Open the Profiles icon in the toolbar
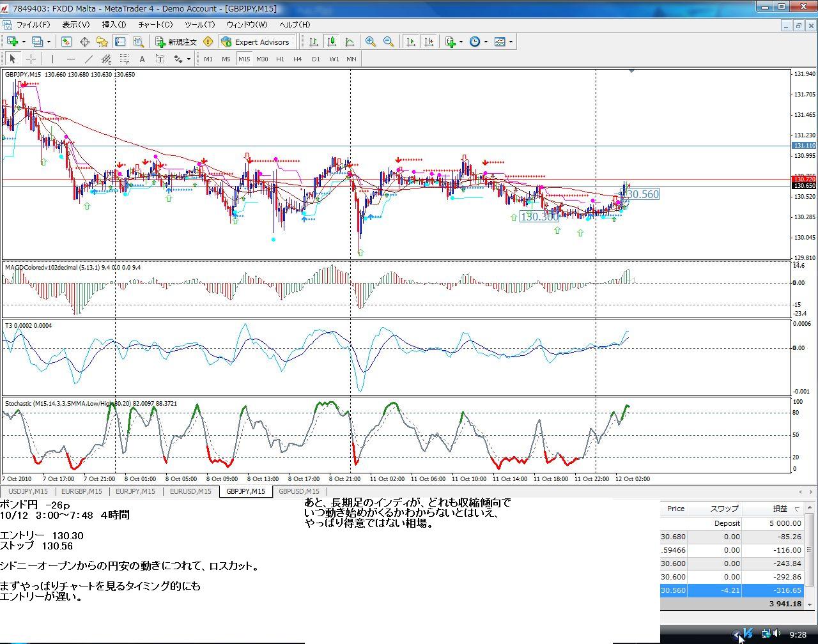The image size is (818, 644). tap(37, 42)
